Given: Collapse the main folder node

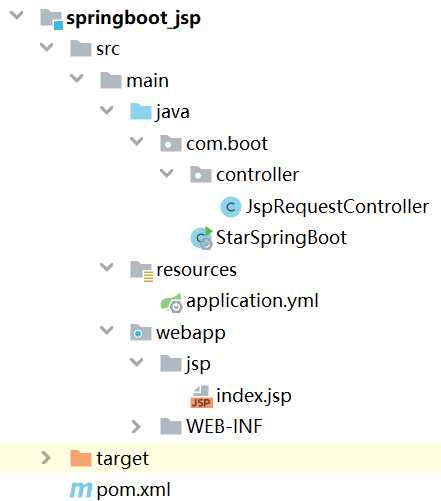Looking at the screenshot, I should 77,78.
